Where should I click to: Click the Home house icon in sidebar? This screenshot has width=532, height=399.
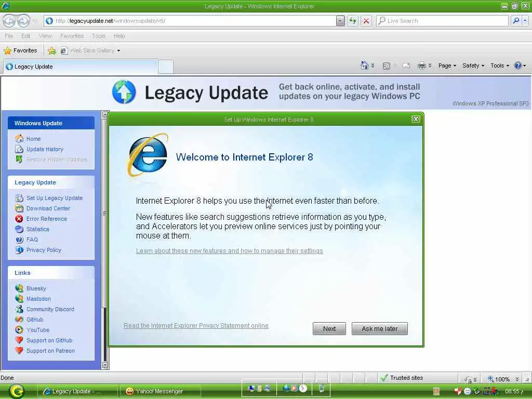(19, 138)
